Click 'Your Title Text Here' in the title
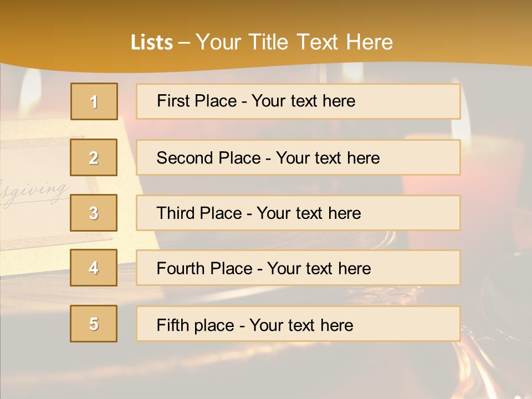 (x=294, y=42)
